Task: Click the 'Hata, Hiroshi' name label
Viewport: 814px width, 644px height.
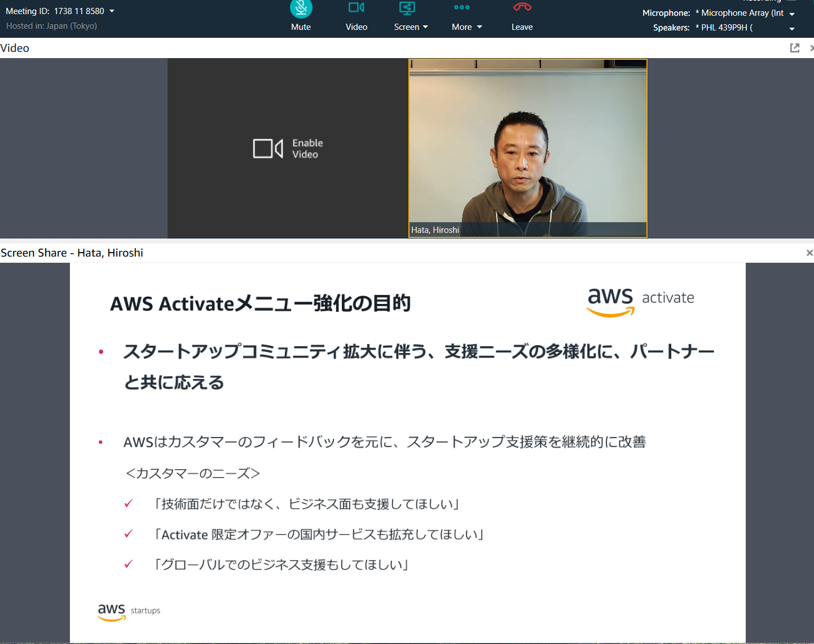Action: [435, 230]
